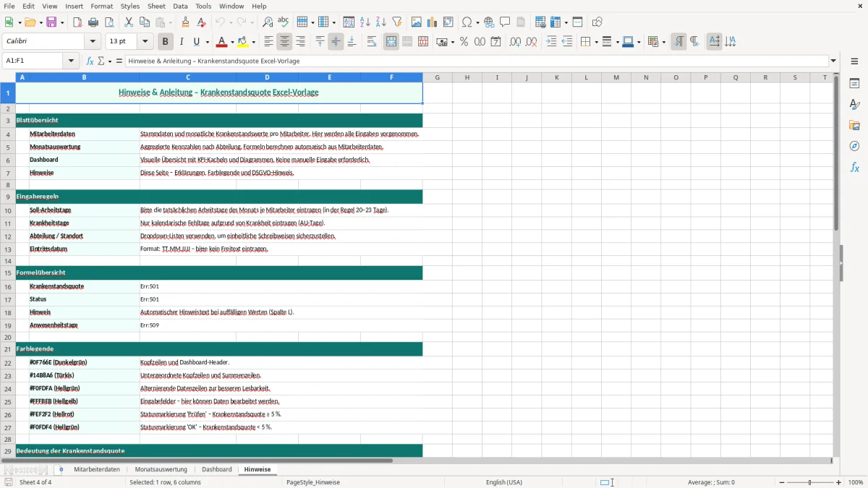This screenshot has width=868, height=488.
Task: Open the Styles menu
Action: coord(130,6)
